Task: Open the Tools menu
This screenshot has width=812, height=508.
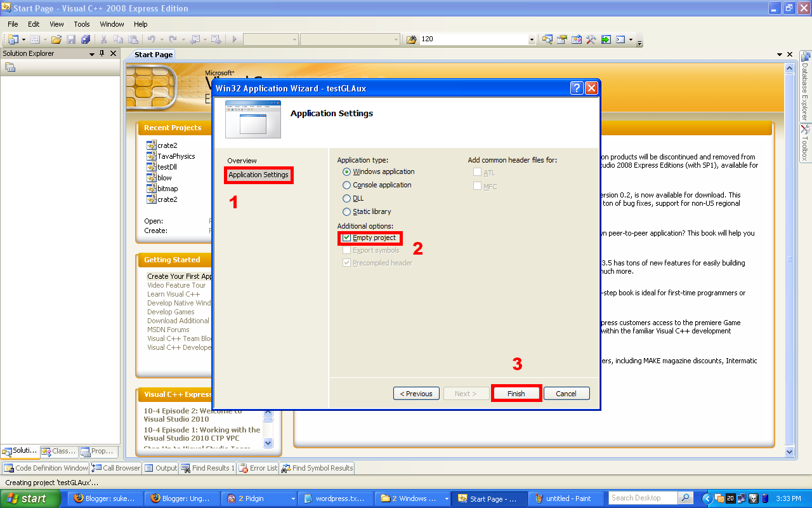Action: [82, 24]
